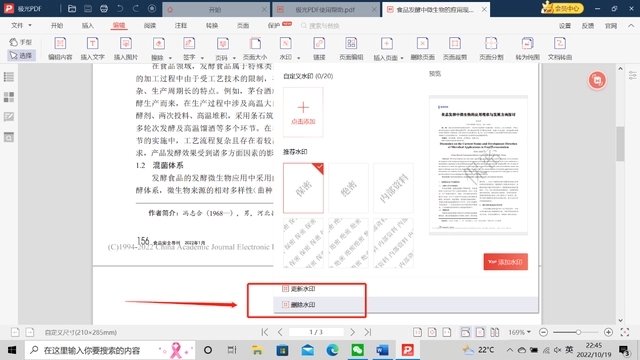The height and width of the screenshot is (360, 640).
Task: Pick the single '绝密' recommended watermark
Action: point(348,188)
